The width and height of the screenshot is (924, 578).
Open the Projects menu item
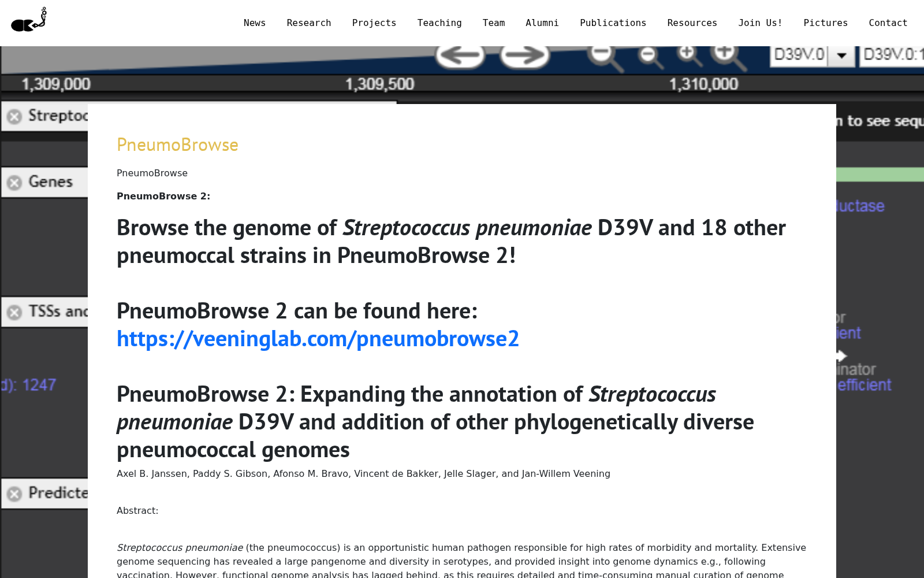(374, 23)
